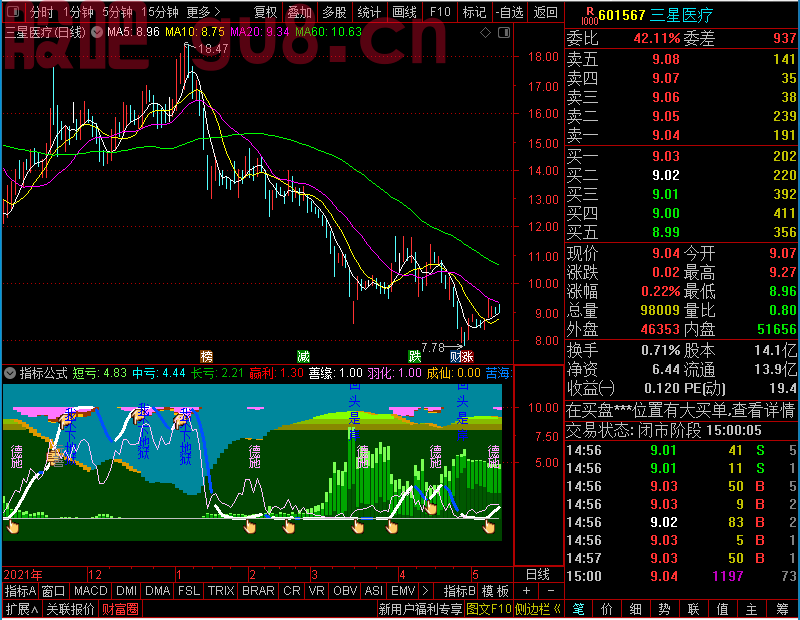Screen dimensions: 800x620
Task: Select the OBV indicator tab
Action: [x=345, y=591]
